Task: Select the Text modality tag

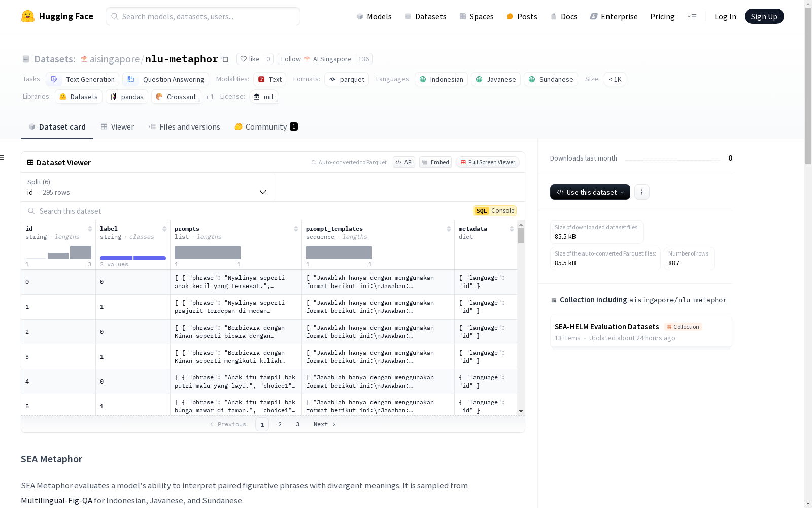Action: 270,79
